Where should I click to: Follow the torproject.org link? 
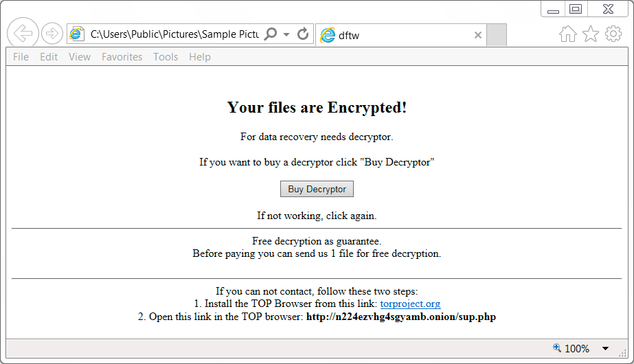click(x=410, y=304)
